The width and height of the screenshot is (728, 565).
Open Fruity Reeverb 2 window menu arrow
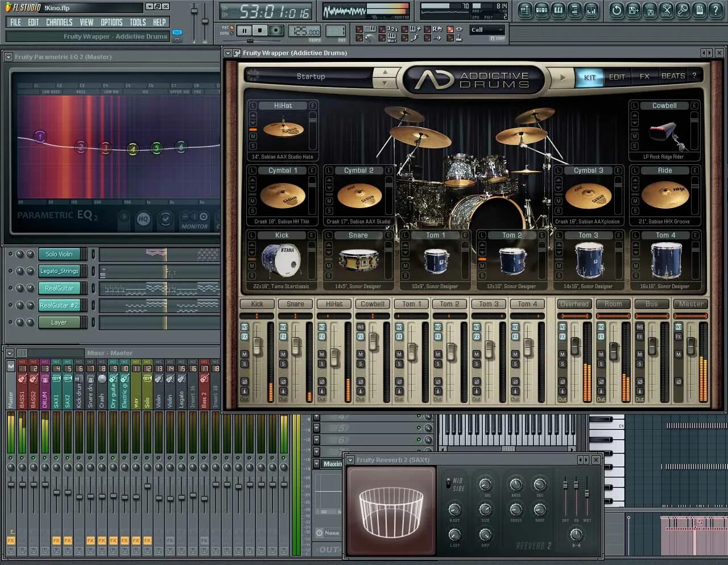[351, 460]
